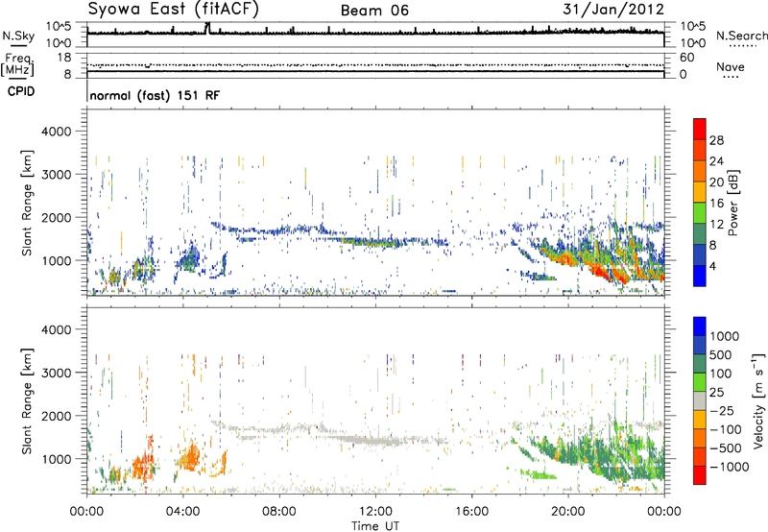Click the "Syowa East (fitACF)" plot title
This screenshot has width=768, height=532.
coord(174,10)
